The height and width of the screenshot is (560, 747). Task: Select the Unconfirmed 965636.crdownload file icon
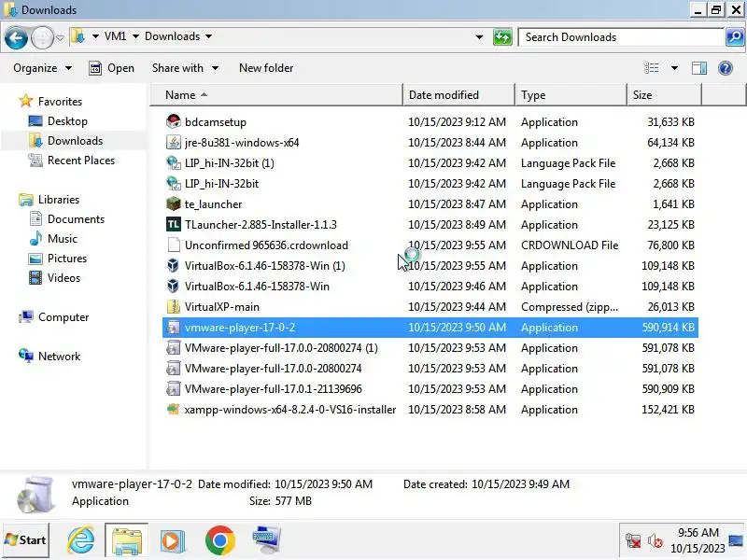(x=174, y=245)
